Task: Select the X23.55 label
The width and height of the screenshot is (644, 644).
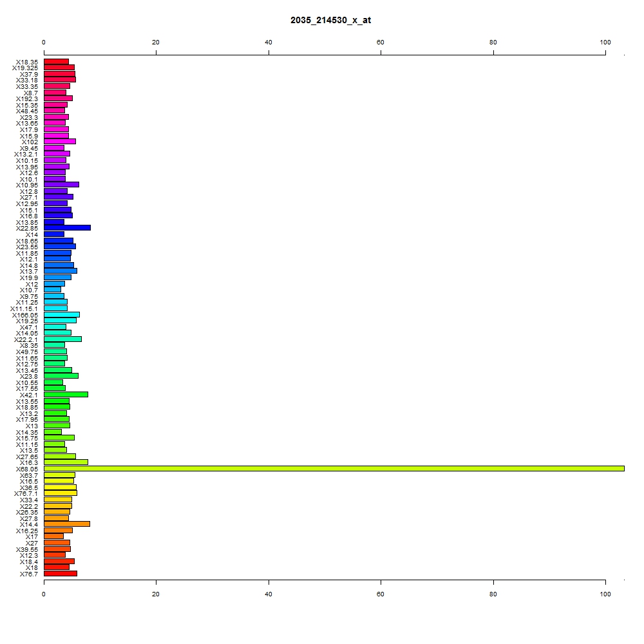Action: [26, 247]
